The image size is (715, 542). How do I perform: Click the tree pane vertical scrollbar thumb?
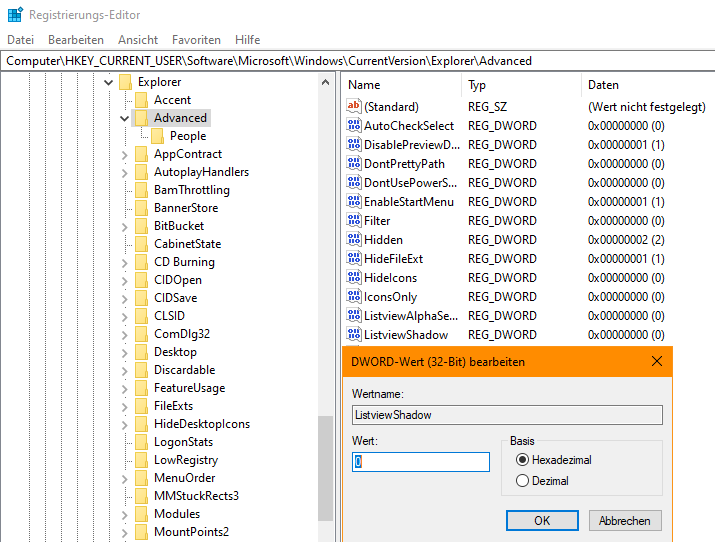click(325, 468)
